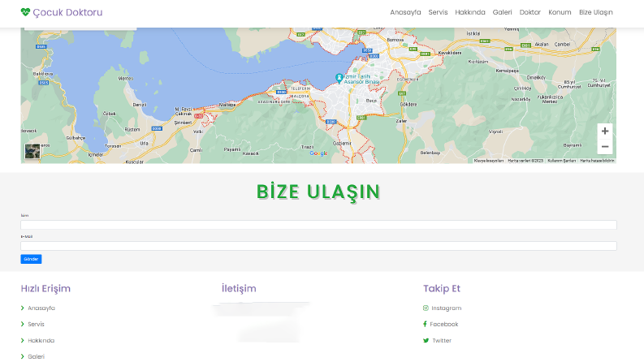Click chevron icon beside footer Hakkında

(23, 341)
